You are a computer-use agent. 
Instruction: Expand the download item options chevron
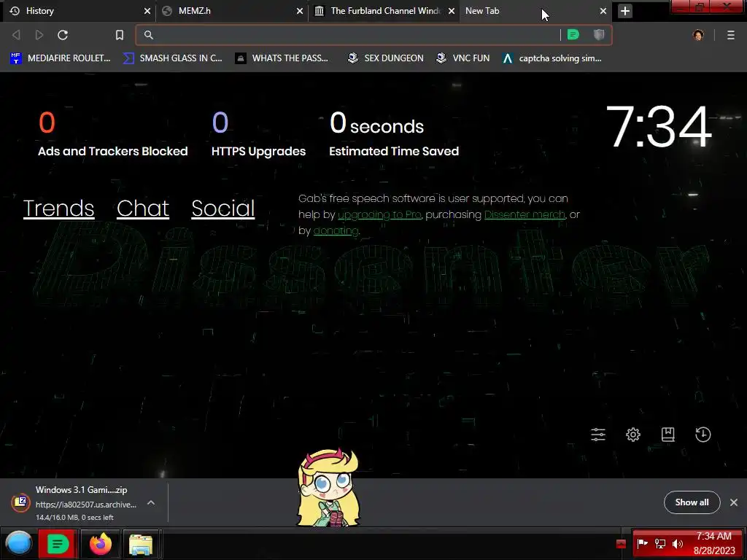pyautogui.click(x=150, y=502)
